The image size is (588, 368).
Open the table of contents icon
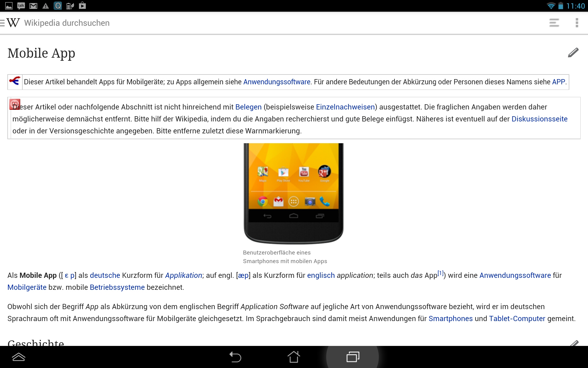point(554,23)
